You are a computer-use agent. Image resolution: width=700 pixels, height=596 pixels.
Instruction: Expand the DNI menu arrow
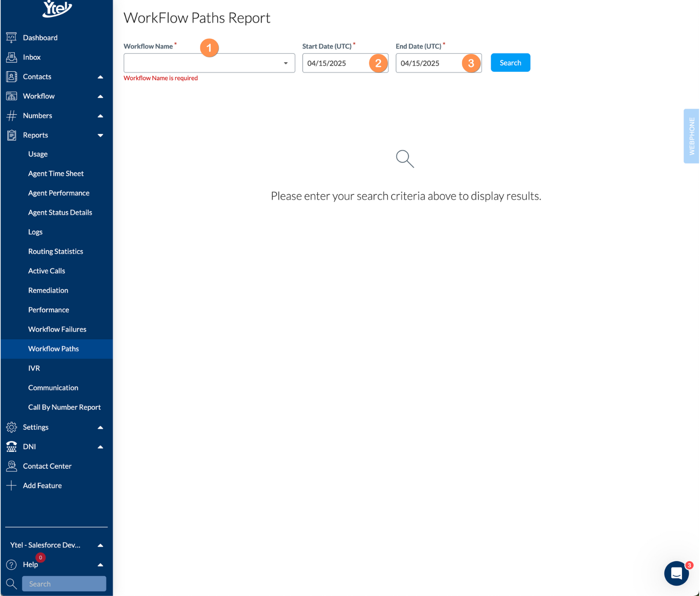click(101, 447)
